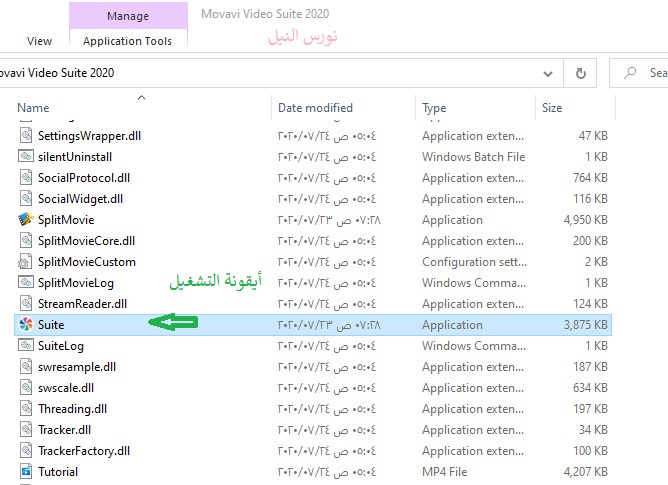Viewport: 668px width, 485px height.
Task: Click the Manage contextual tab
Action: click(x=127, y=16)
